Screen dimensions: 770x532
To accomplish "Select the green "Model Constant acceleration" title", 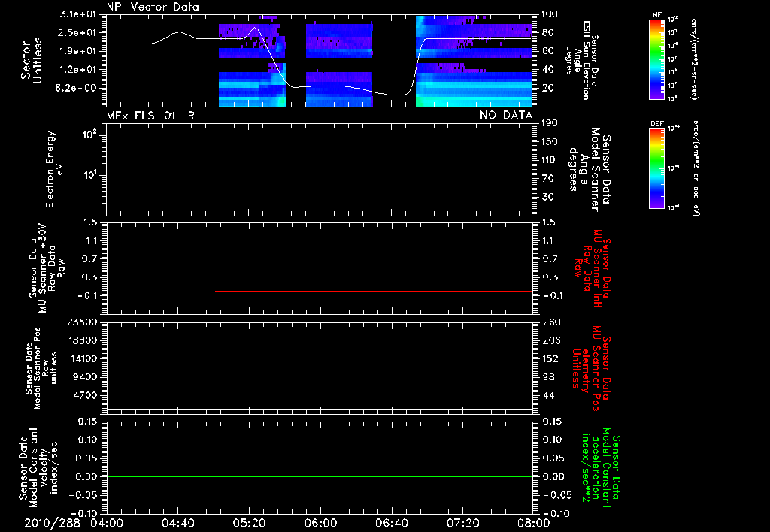I will coord(602,469).
